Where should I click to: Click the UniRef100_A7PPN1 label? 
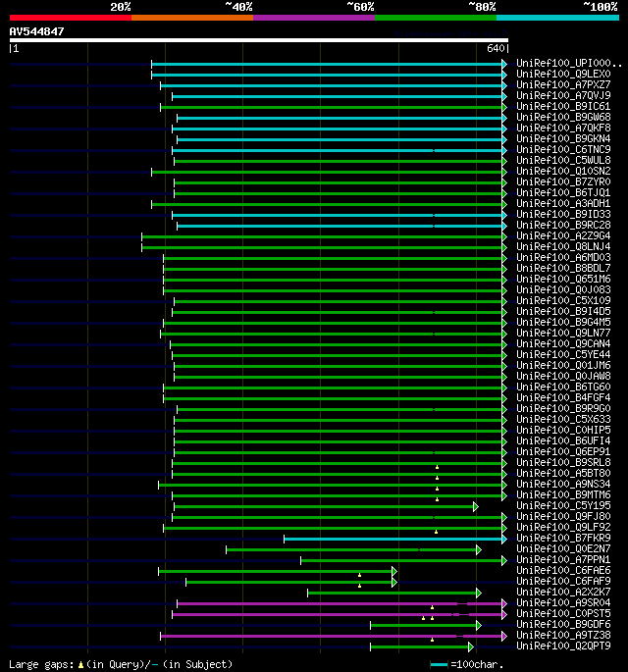point(563,559)
